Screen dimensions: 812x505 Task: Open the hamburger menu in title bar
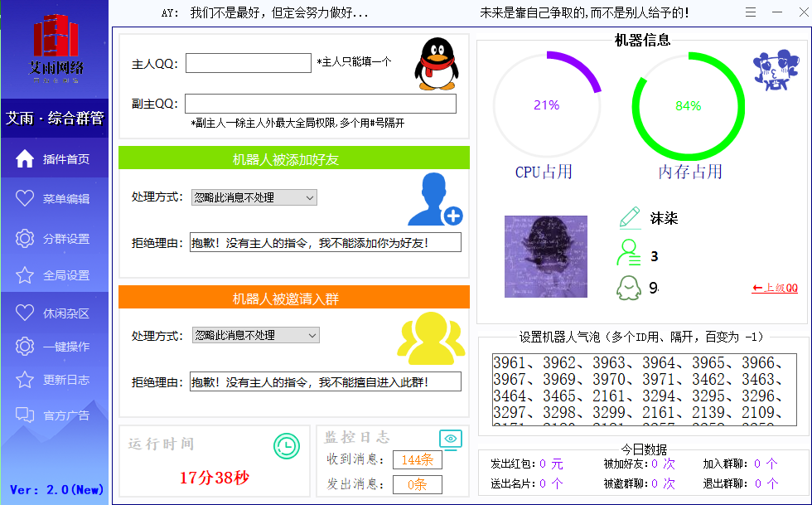[750, 12]
